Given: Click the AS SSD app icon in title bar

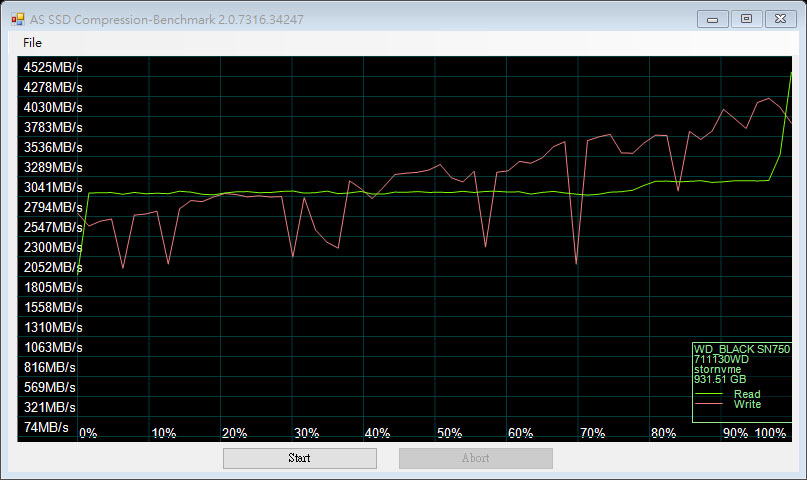Looking at the screenshot, I should click(x=17, y=20).
